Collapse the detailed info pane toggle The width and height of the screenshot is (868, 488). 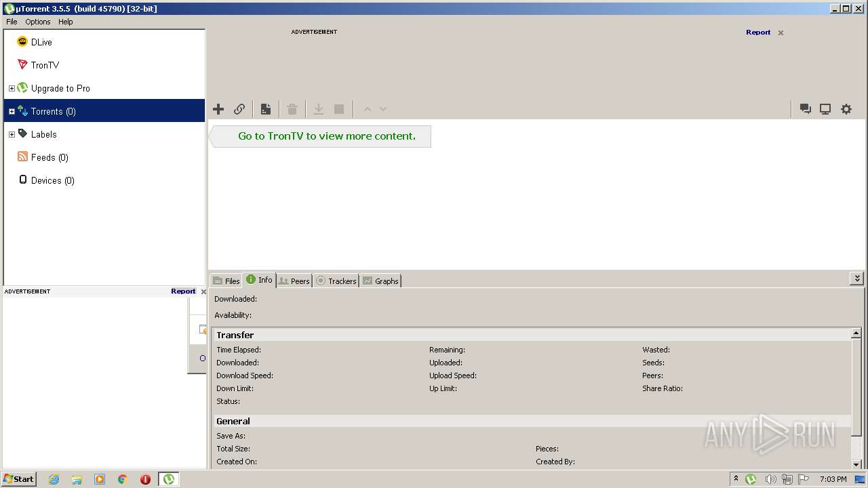857,279
